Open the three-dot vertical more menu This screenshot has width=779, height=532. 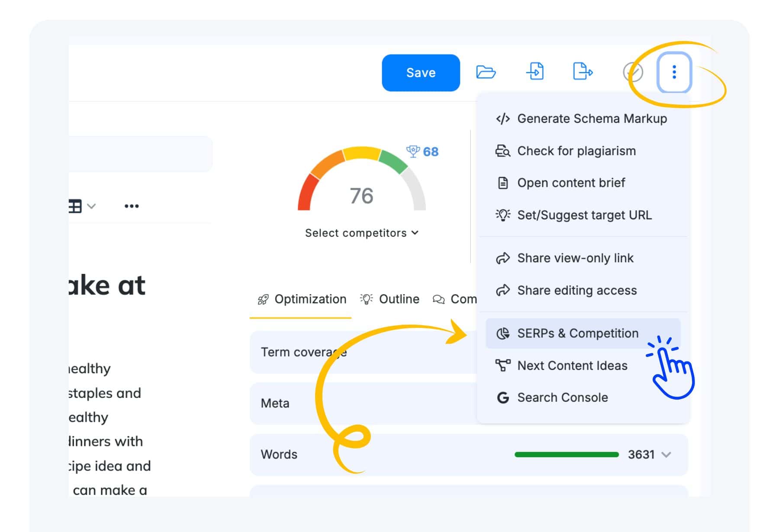point(674,72)
